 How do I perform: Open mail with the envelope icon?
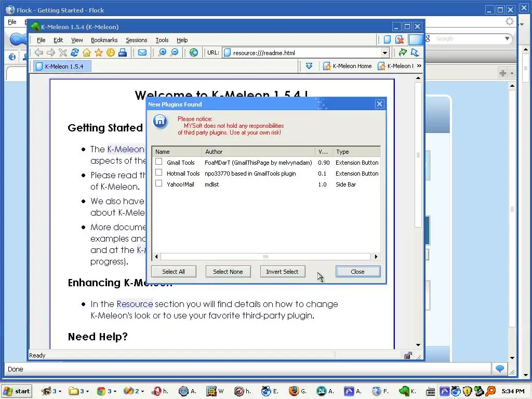(x=142, y=52)
